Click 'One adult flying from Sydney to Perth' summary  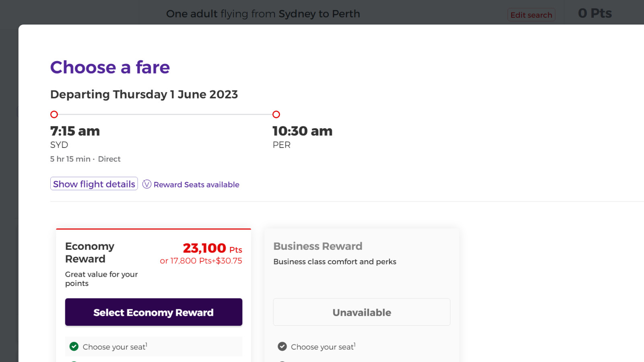point(263,14)
